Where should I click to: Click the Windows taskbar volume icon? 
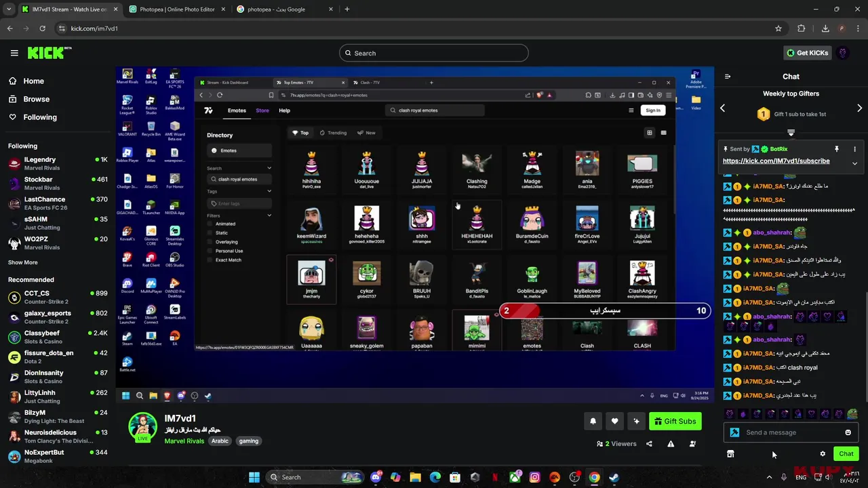pos(827,477)
